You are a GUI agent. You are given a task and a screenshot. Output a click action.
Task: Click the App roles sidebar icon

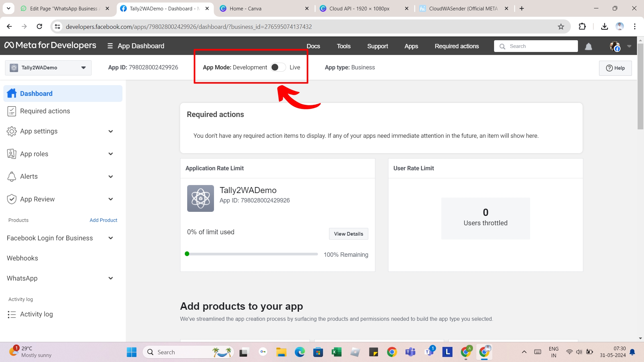12,154
